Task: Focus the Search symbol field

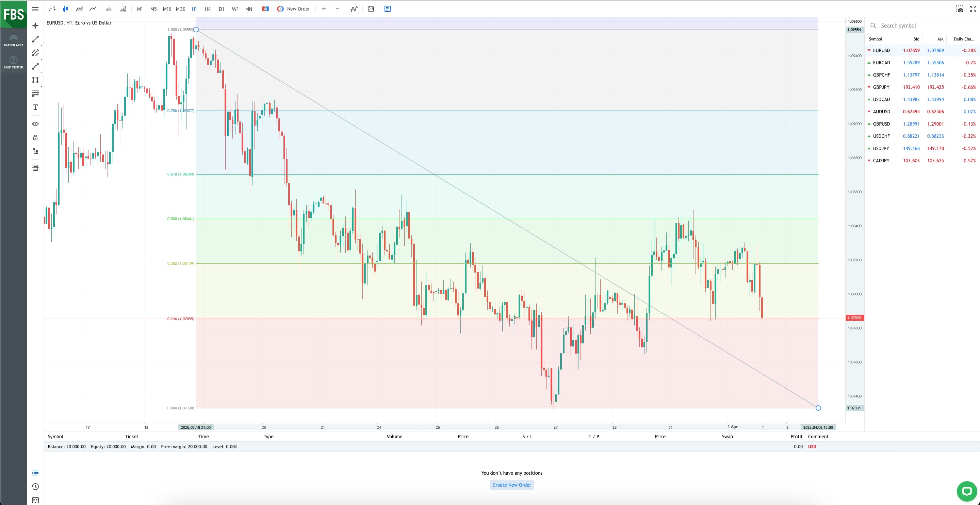Action: (x=922, y=26)
